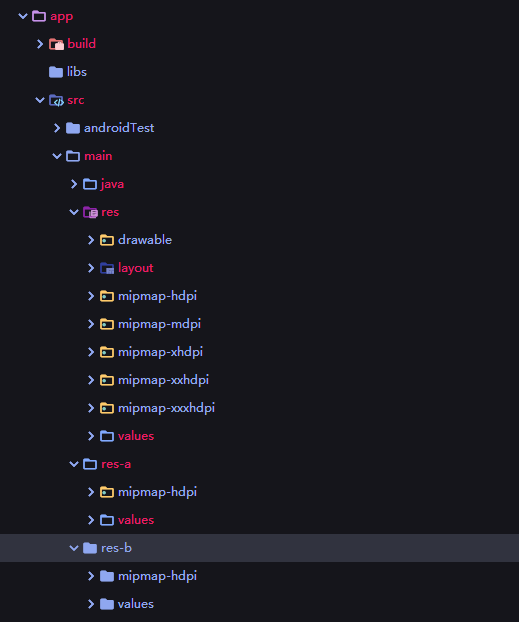Expand the values folder under res-b
Viewport: 519px width, 622px height.
point(91,604)
